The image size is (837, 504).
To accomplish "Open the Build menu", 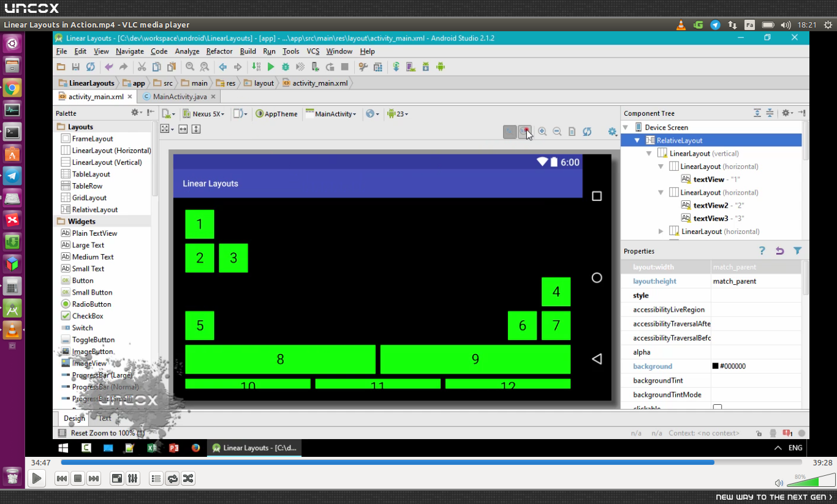I will 248,51.
